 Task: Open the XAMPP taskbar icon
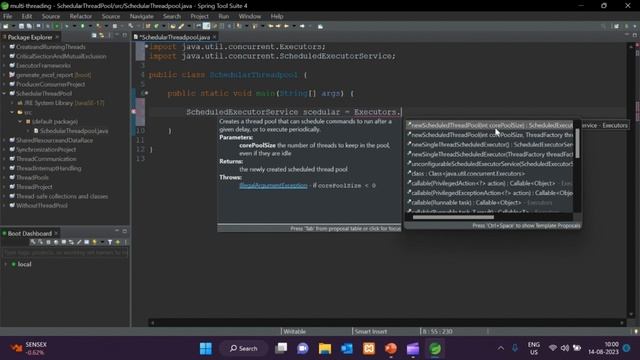[369, 349]
